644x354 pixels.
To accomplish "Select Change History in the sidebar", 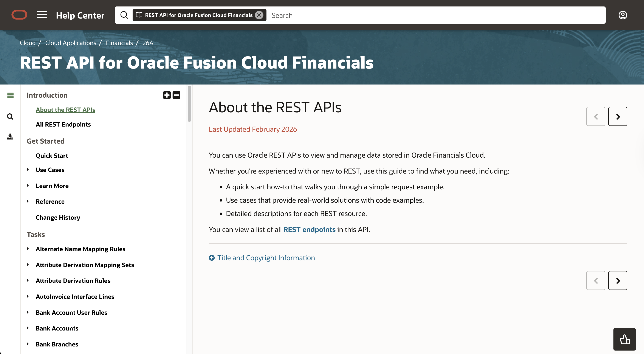I will pyautogui.click(x=58, y=218).
